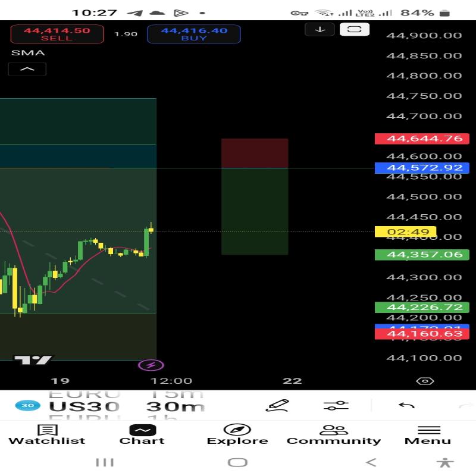476x476 pixels.
Task: Undo last action with back arrow
Action: point(406,406)
